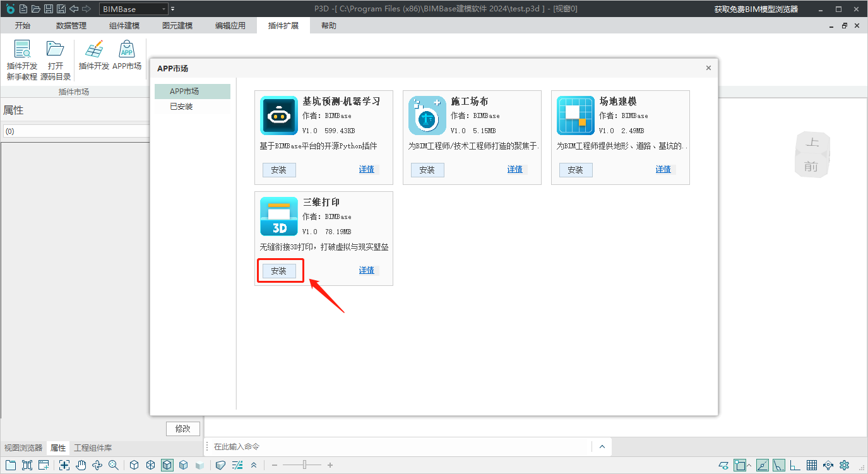
Task: Open the (0) property selector field
Action: 75,131
